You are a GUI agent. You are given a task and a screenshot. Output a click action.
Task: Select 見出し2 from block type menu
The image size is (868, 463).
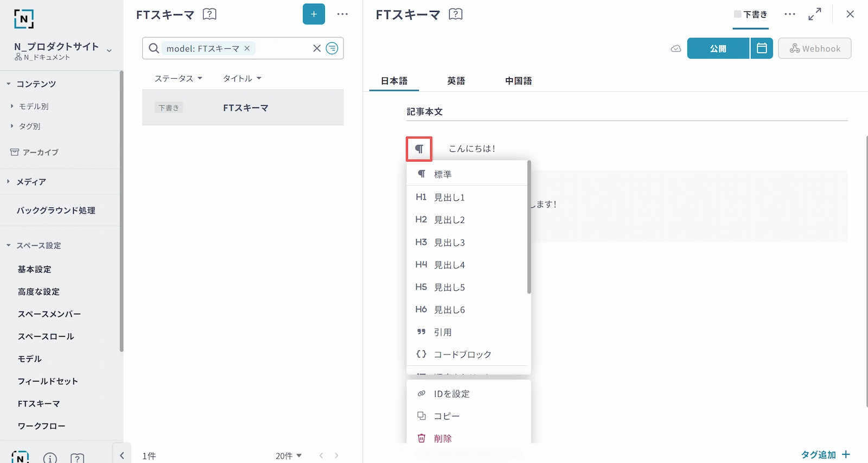(x=449, y=220)
